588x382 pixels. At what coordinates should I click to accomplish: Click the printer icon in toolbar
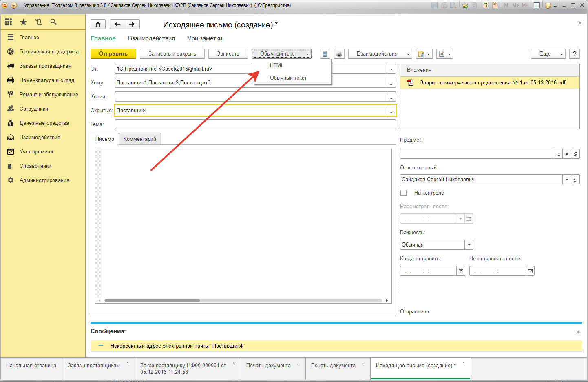(x=339, y=54)
